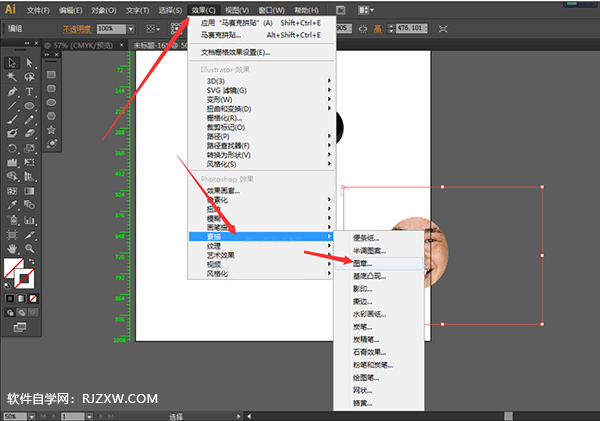Viewport: 600px width, 421px height.
Task: Select the Line Segment tool
Action: [x=12, y=106]
